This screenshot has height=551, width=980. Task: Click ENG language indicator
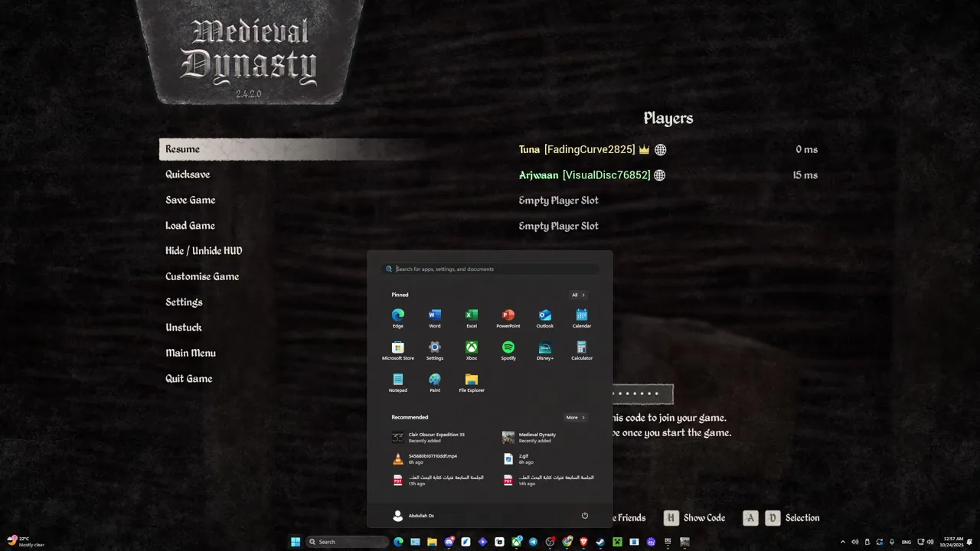pos(906,542)
